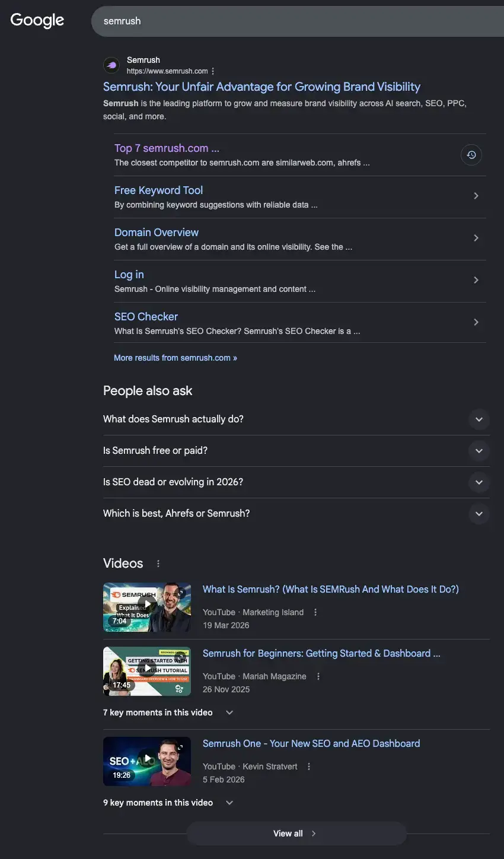
Task: Click the history clock icon beside Top 7
Action: [x=471, y=155]
